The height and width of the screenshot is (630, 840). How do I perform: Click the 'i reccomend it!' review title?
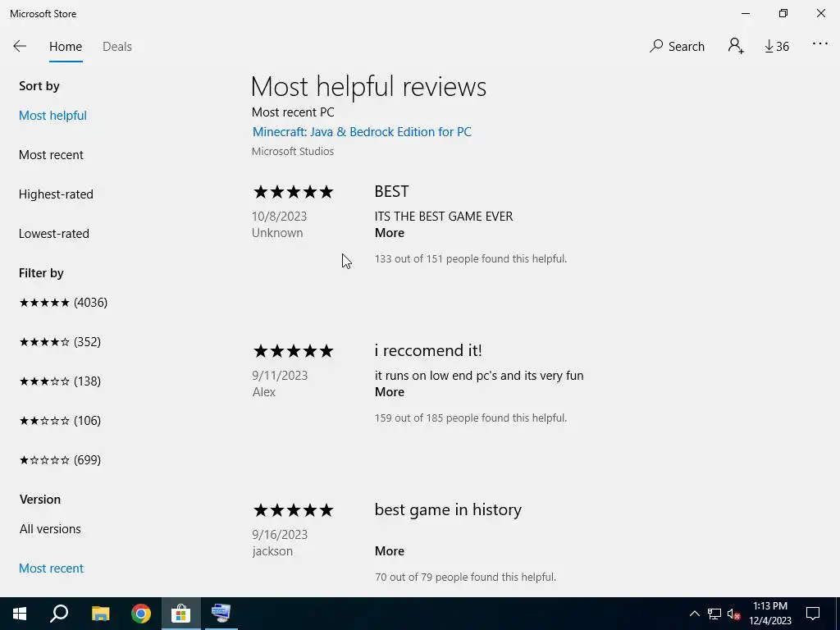428,350
